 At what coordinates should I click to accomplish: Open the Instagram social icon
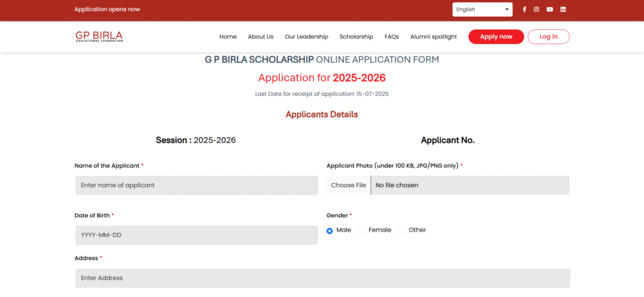tap(536, 9)
